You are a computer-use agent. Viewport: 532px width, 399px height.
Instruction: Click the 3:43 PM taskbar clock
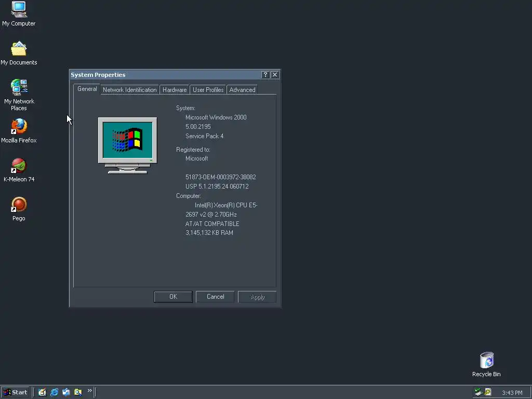click(512, 393)
